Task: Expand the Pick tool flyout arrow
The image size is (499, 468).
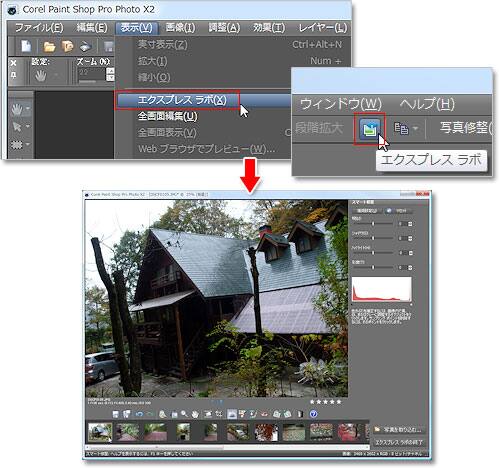Action: pos(28,126)
